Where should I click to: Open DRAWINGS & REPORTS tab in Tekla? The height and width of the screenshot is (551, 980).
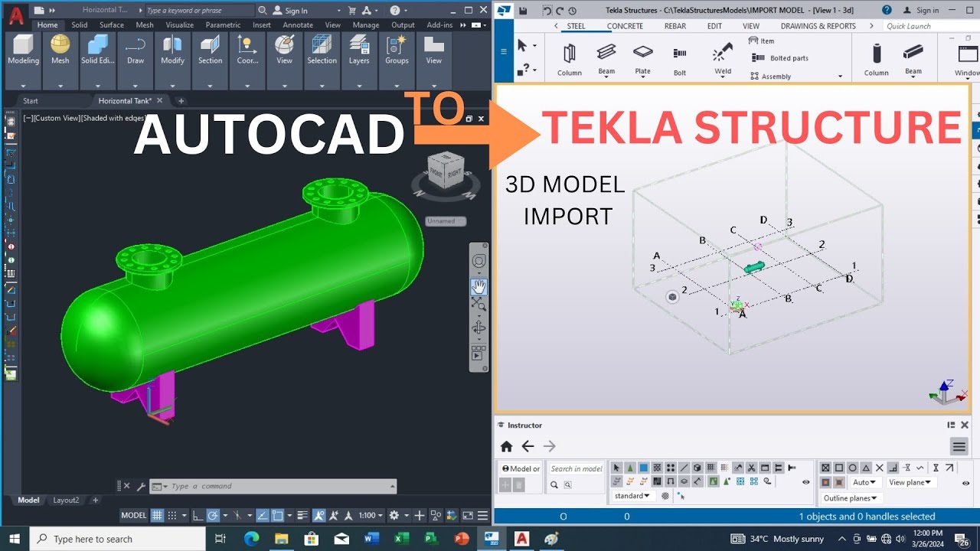(818, 26)
